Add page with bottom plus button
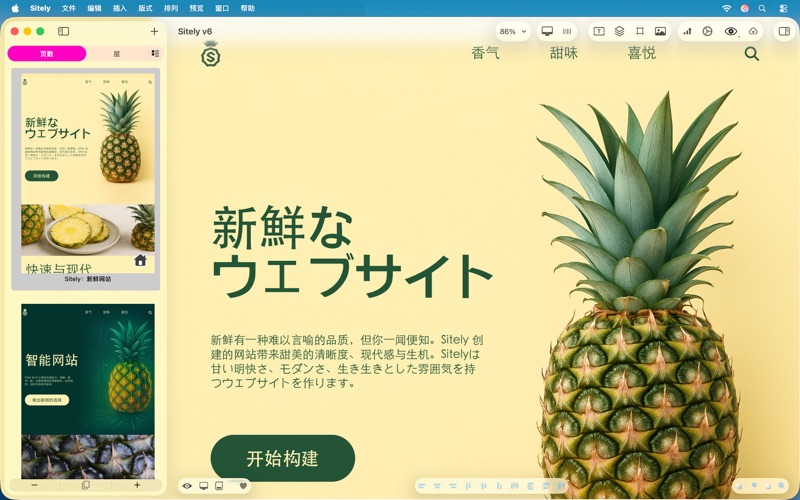 pyautogui.click(x=137, y=485)
